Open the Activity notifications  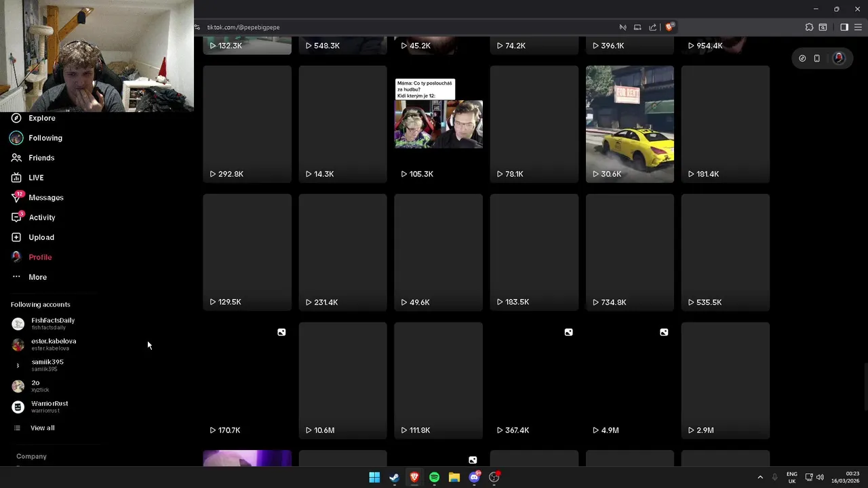(41, 218)
